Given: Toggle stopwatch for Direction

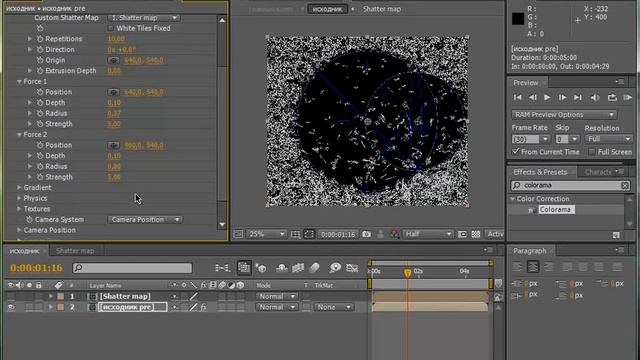Looking at the screenshot, I should tap(40, 50).
